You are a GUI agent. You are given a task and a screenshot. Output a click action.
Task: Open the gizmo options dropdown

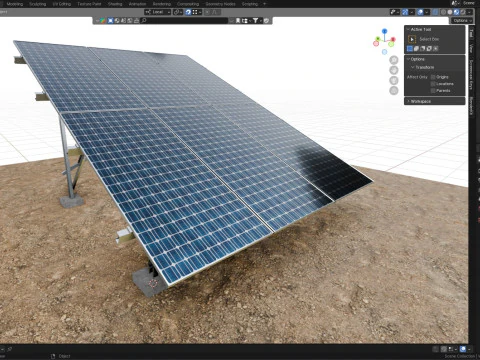pyautogui.click(x=412, y=12)
